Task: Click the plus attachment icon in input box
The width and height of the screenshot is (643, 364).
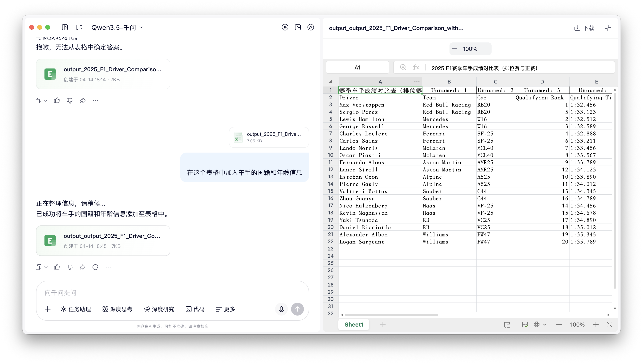Action: [47, 309]
